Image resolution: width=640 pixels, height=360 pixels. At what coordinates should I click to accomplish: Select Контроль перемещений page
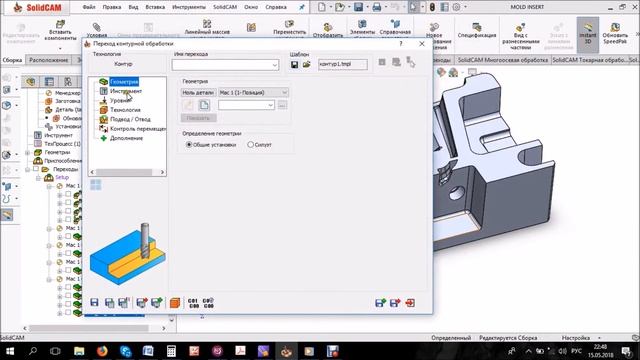[x=138, y=129]
